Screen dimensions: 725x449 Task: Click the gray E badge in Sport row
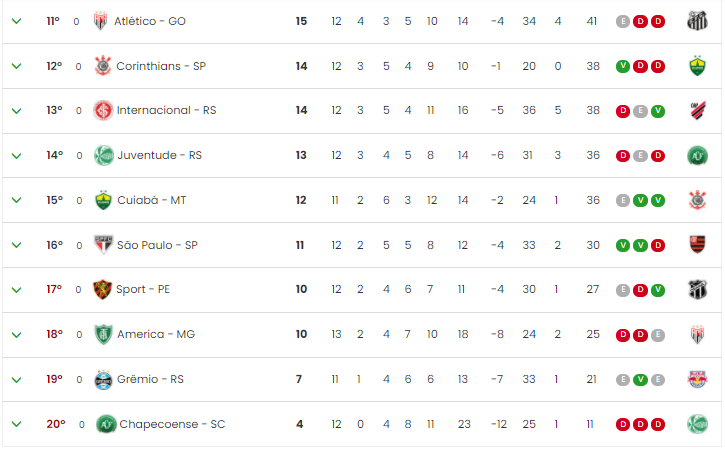623,290
